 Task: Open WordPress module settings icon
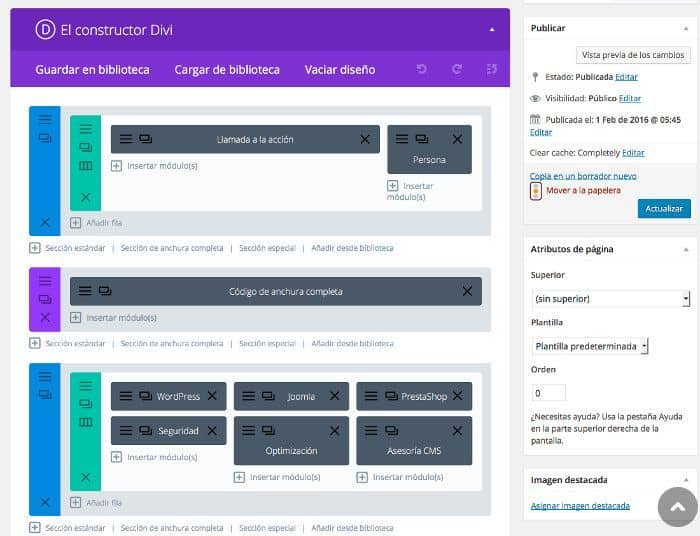coord(126,396)
